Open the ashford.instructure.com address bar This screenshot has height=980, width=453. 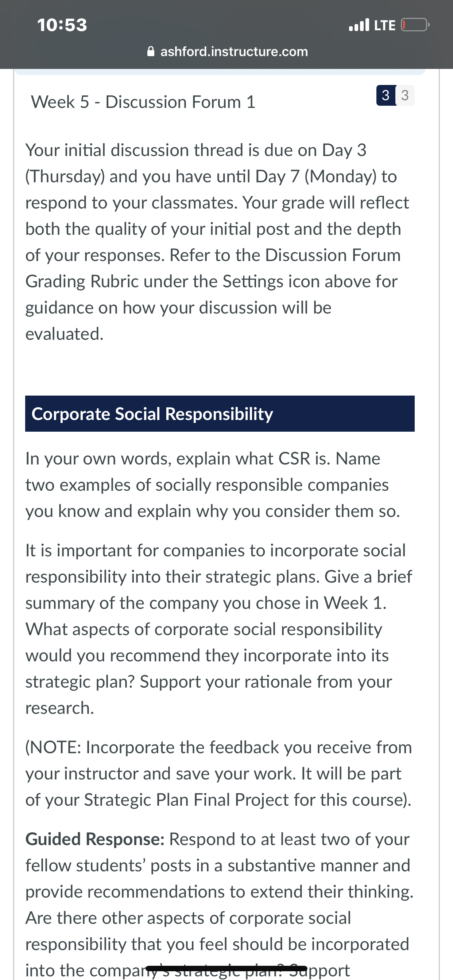(x=227, y=51)
